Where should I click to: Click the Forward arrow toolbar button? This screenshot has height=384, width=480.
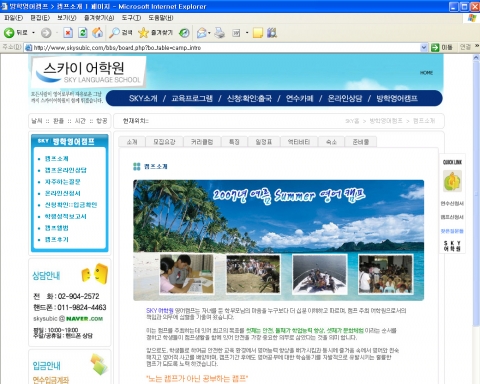click(46, 33)
